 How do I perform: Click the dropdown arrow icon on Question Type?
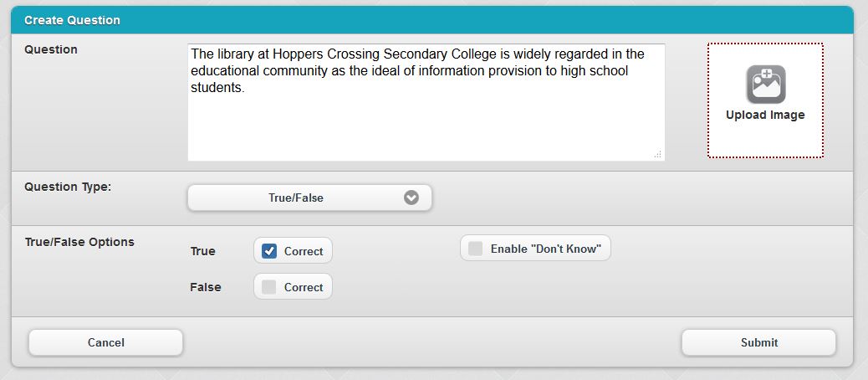point(411,198)
